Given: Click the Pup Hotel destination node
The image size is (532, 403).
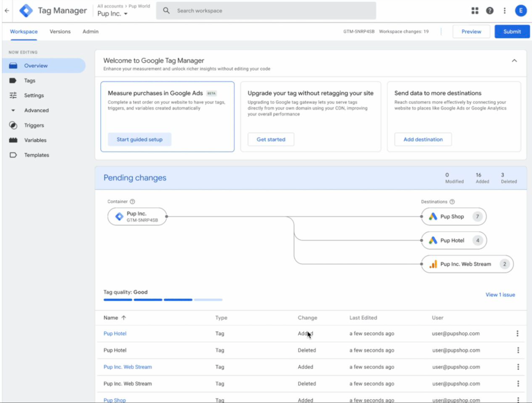Looking at the screenshot, I should [x=454, y=240].
